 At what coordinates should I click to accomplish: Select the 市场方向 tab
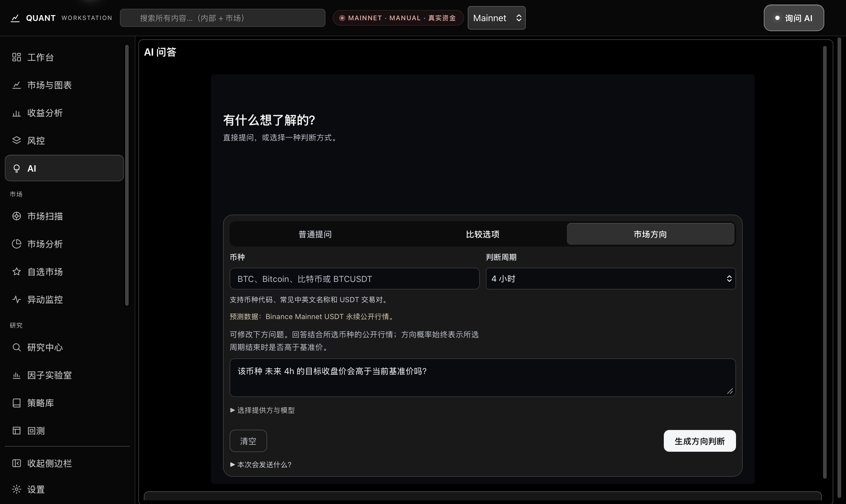[650, 234]
